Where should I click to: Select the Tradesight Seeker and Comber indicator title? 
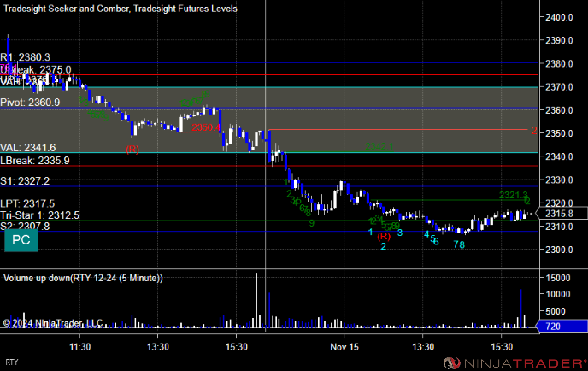[121, 9]
